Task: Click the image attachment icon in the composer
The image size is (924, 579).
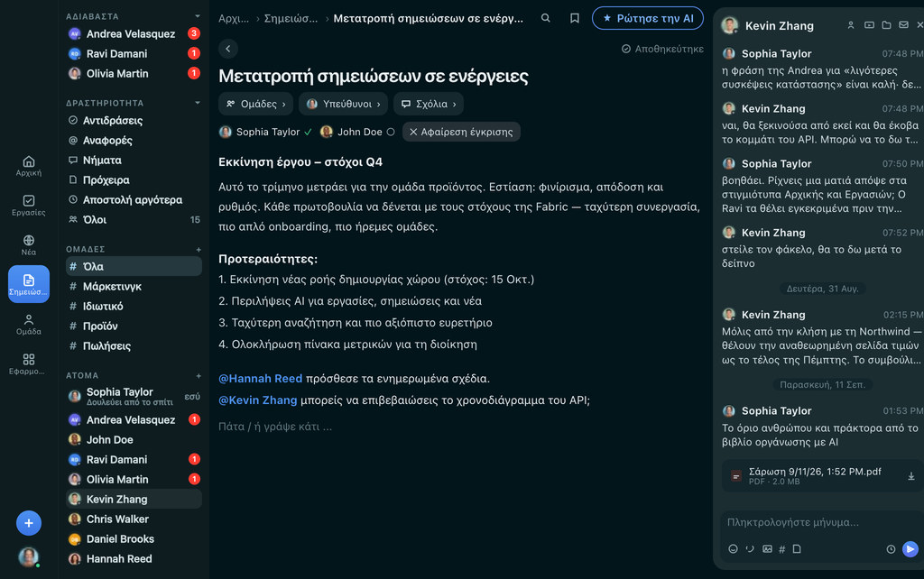Action: 767,549
